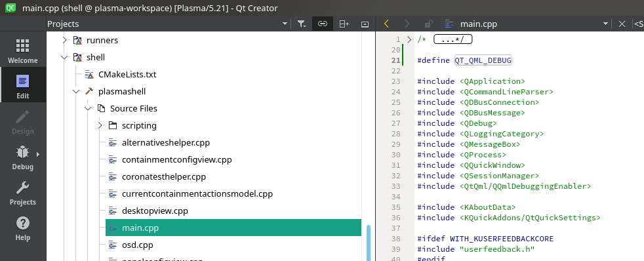The width and height of the screenshot is (644, 261).
Task: Open the filter tree menu icon
Action: [302, 24]
